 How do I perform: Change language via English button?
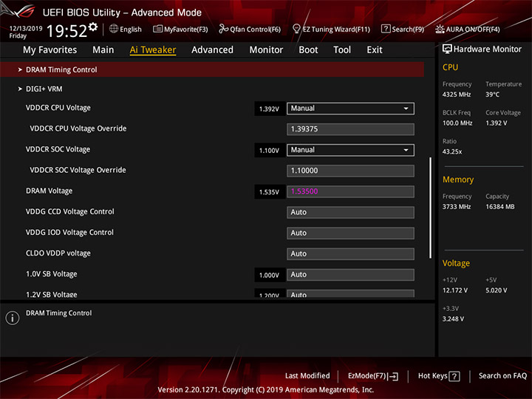(126, 29)
